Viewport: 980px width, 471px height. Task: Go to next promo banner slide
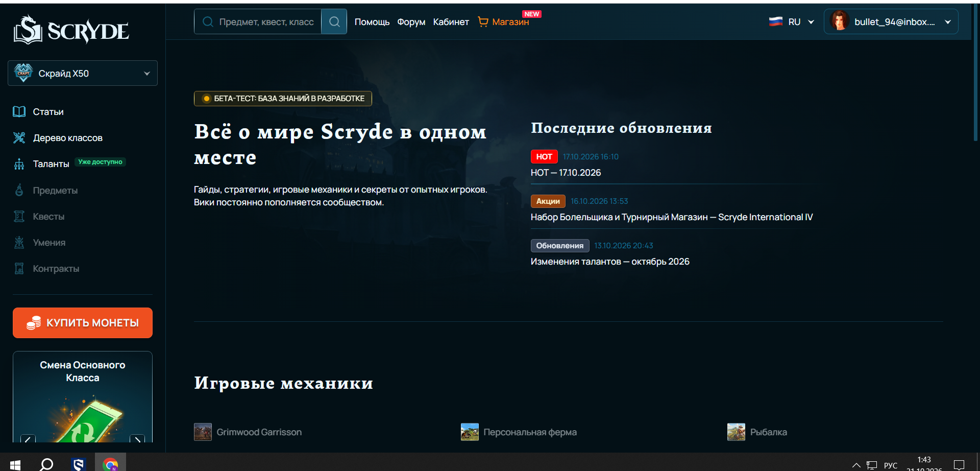137,439
